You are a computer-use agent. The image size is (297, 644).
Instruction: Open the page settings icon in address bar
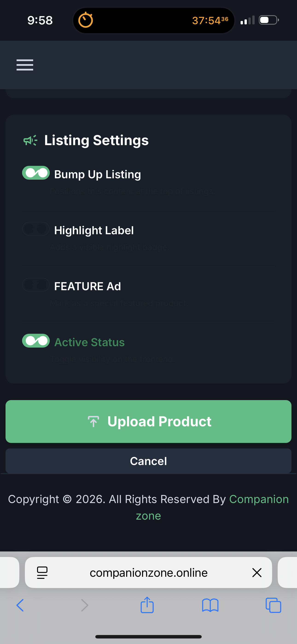42,573
